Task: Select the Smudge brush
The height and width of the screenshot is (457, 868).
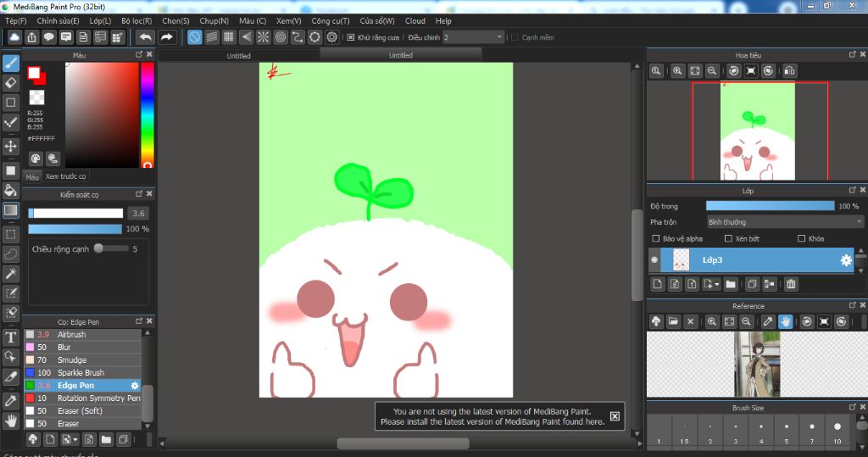Action: 72,360
